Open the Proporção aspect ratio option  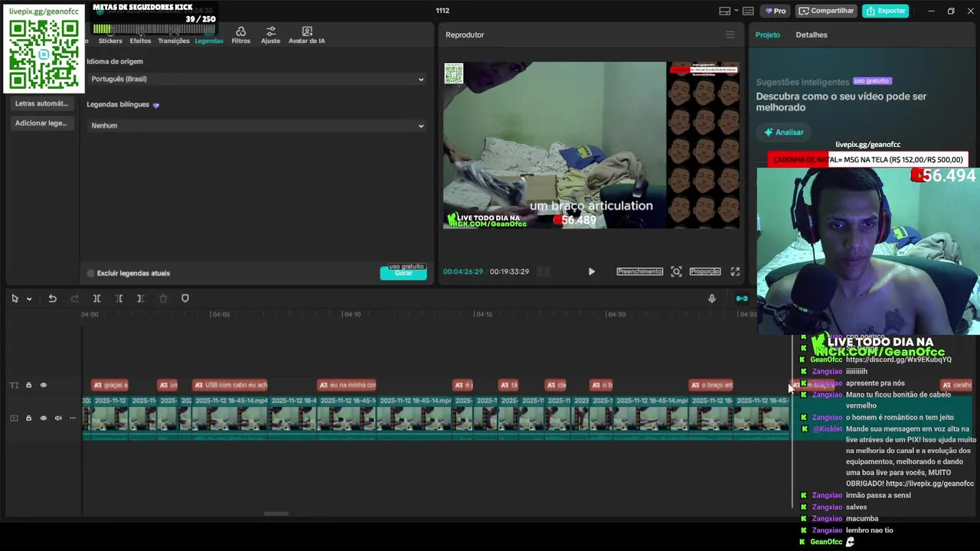click(x=704, y=272)
